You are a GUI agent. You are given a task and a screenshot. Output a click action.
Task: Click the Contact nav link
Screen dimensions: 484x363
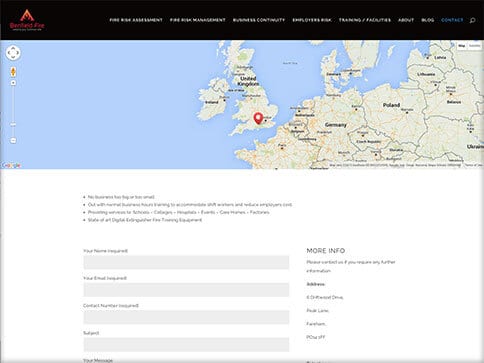click(x=452, y=20)
